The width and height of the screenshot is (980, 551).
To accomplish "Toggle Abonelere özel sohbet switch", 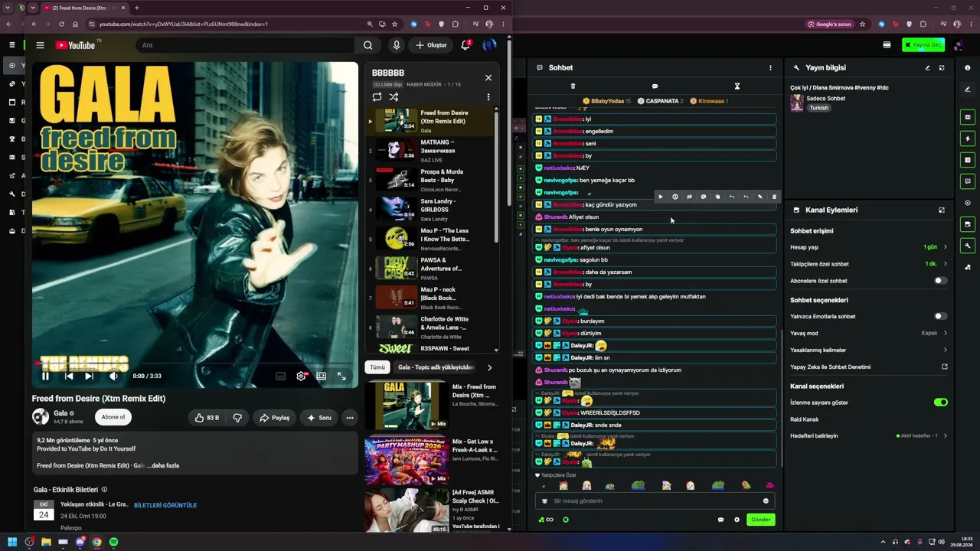I will (x=941, y=281).
